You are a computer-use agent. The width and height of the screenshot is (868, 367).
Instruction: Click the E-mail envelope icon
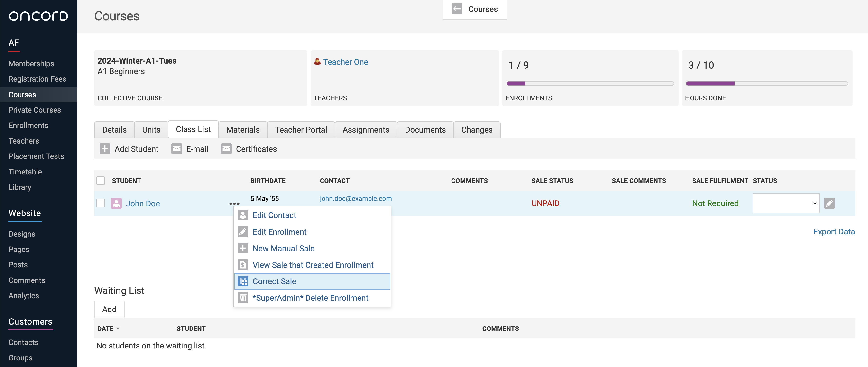(176, 149)
